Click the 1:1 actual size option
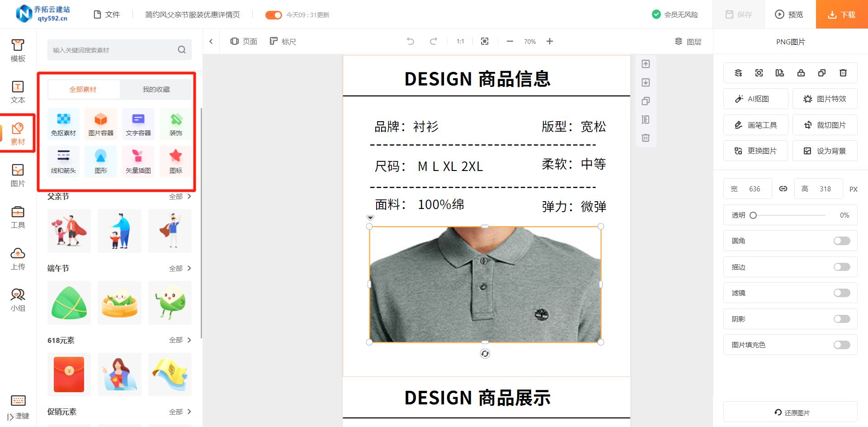The image size is (868, 427). [460, 41]
